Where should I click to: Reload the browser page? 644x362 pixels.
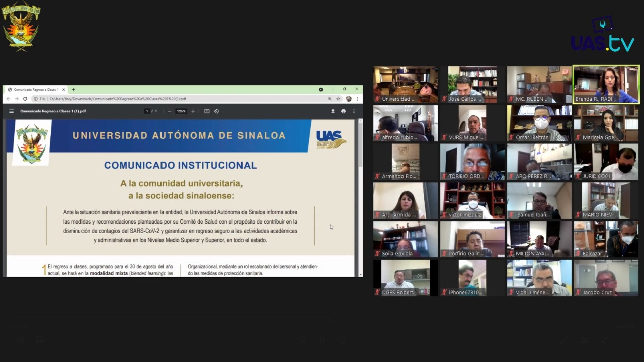tap(25, 99)
